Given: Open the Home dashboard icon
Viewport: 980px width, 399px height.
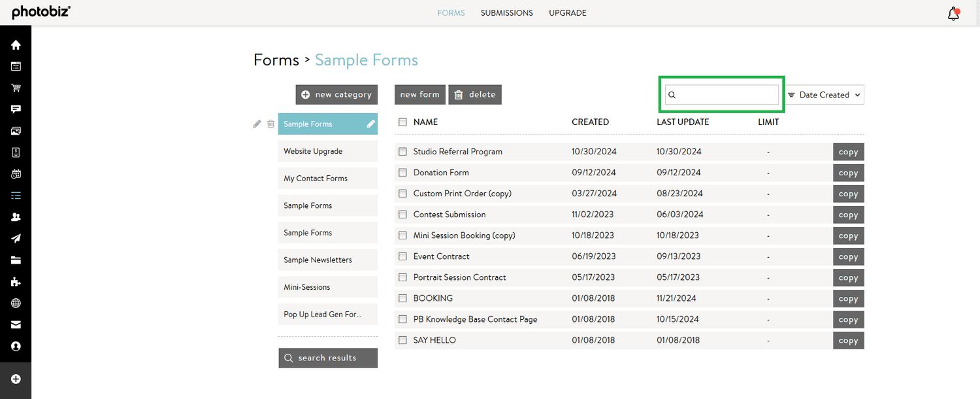Looking at the screenshot, I should click(x=15, y=44).
